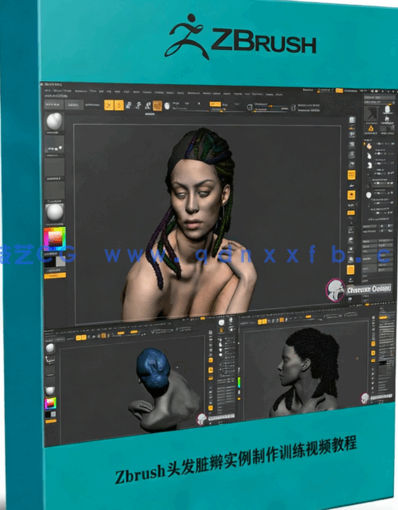Viewport: 398px width, 510px height.
Task: Open the empty alpha slot on left shelf
Action: pos(54,167)
